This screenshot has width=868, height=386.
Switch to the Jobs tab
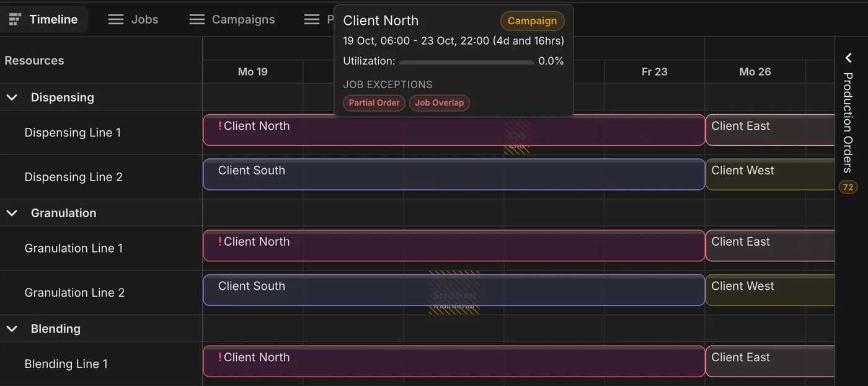[133, 19]
